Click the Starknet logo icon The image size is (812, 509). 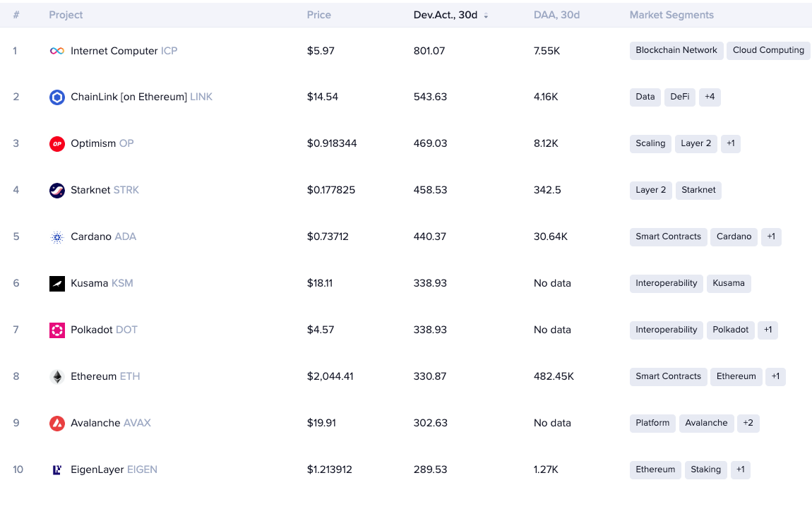click(x=57, y=191)
